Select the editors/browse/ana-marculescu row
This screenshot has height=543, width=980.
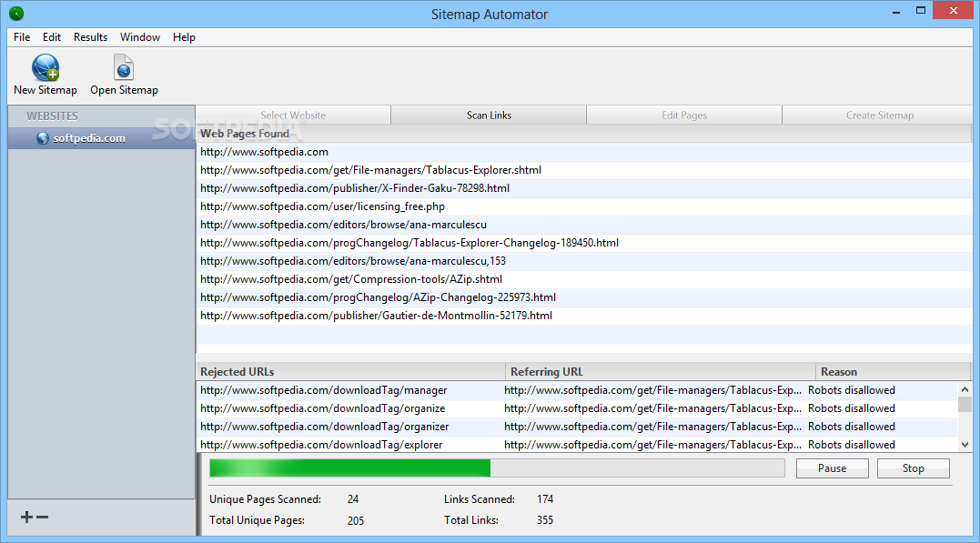(584, 225)
